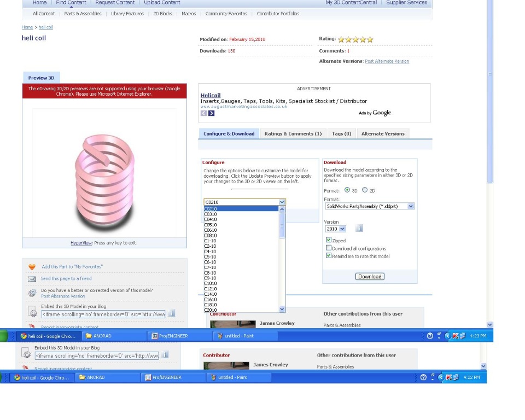Click Chrome icon in the 4:23 PM taskbar
Screen dimensions: 525x420
pos(24,336)
